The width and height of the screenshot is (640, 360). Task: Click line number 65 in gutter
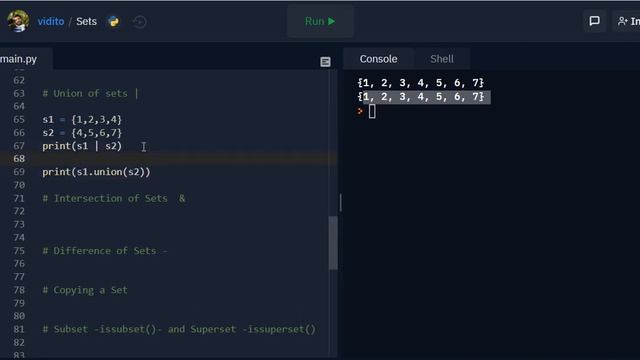[x=19, y=120]
